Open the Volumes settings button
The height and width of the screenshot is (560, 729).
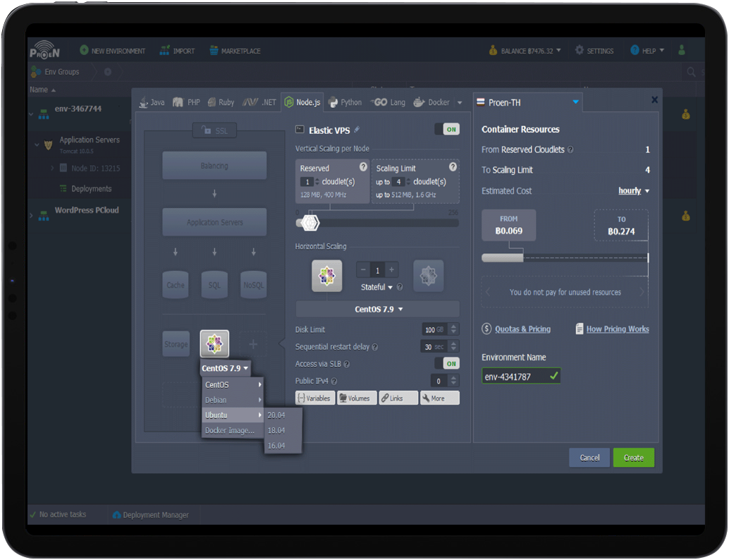coord(357,398)
